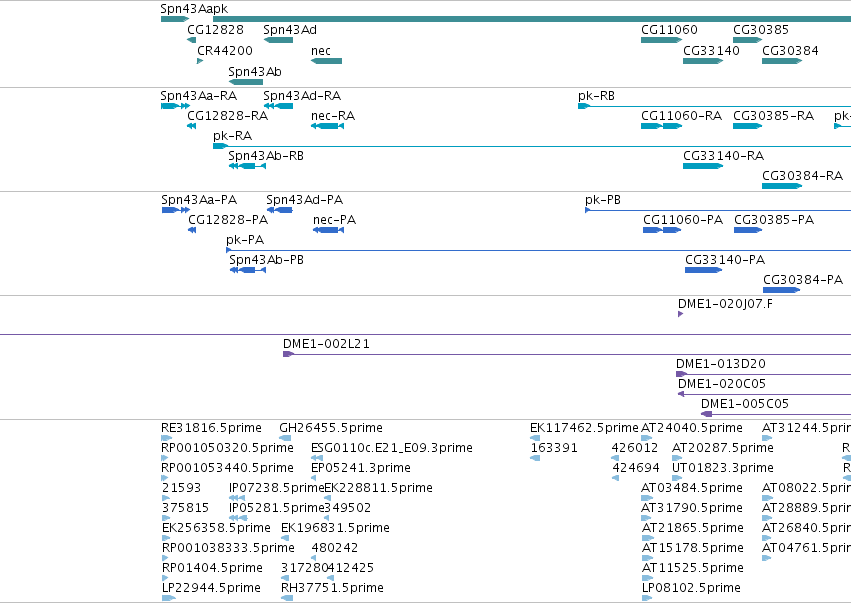The width and height of the screenshot is (851, 603).
Task: Select the CG33140 gene label
Action: pos(711,51)
